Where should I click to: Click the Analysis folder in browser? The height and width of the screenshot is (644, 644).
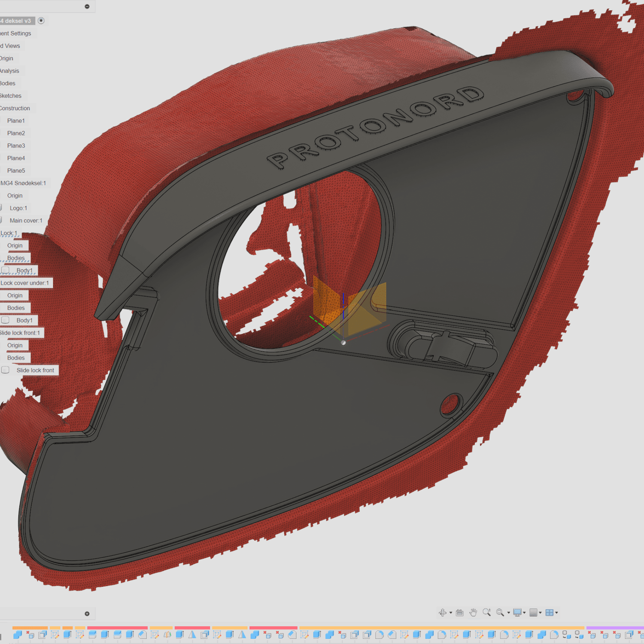coord(9,71)
